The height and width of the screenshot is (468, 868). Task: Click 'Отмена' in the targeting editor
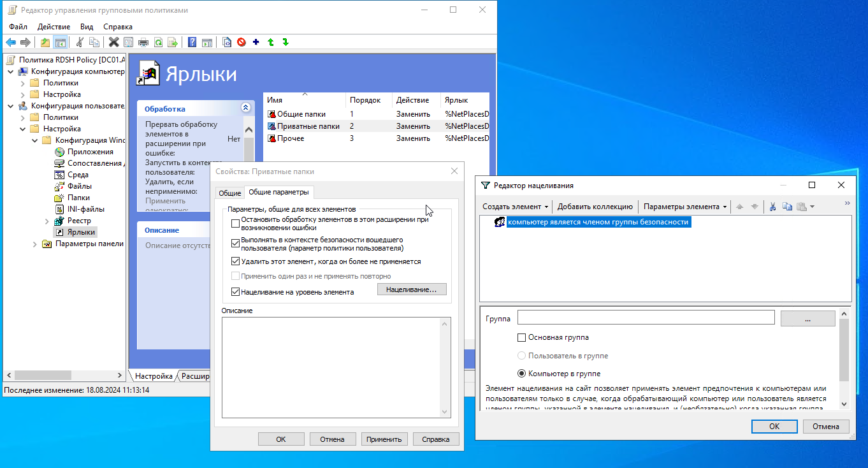826,427
